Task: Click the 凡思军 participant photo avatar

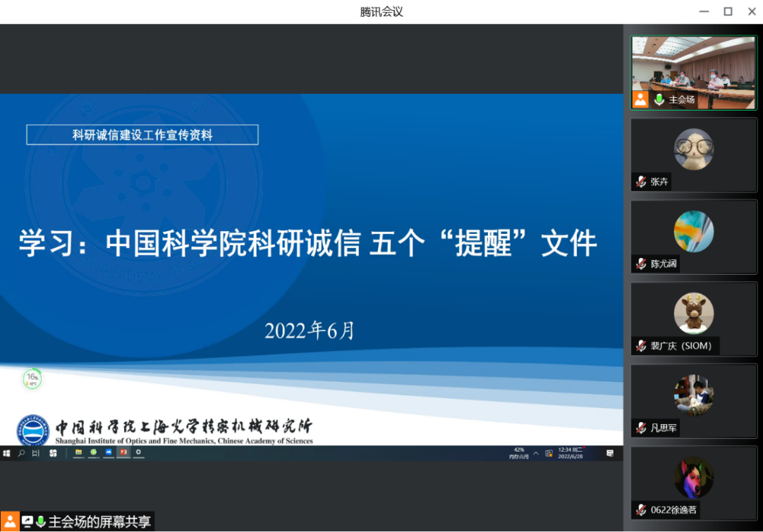Action: 693,395
